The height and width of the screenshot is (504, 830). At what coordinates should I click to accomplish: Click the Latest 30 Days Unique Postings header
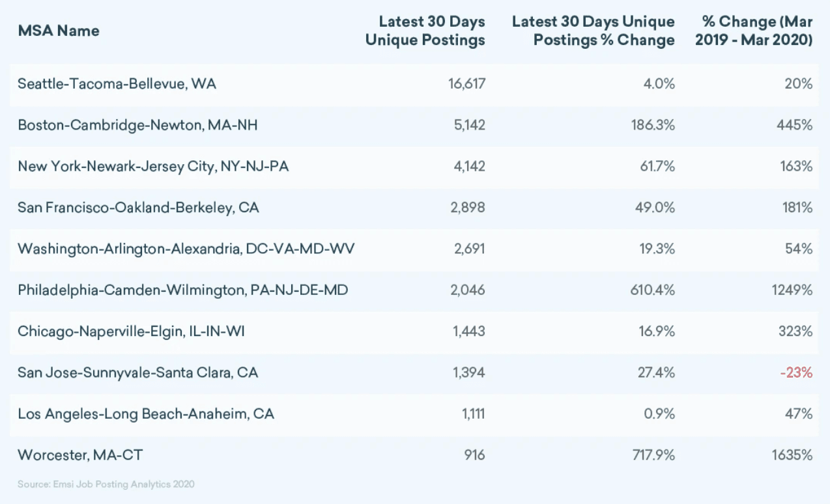point(425,31)
